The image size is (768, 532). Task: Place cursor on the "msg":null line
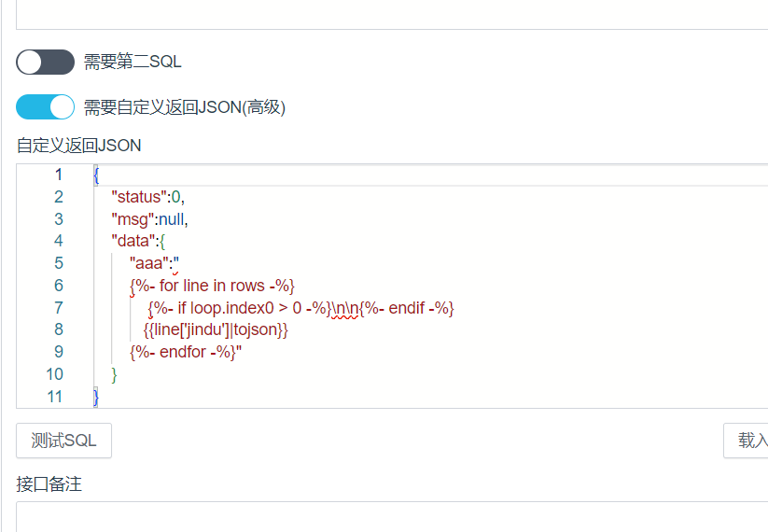point(149,219)
